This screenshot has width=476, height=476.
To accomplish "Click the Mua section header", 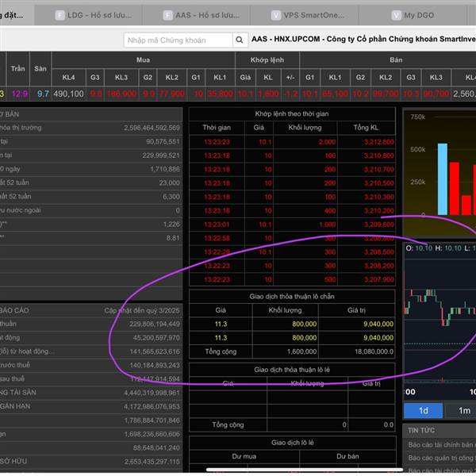I will [x=143, y=59].
